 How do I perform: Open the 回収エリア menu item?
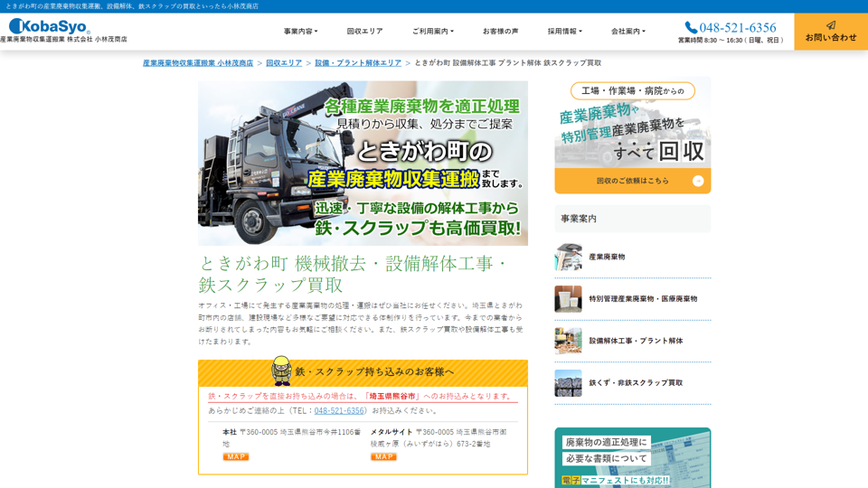(364, 32)
